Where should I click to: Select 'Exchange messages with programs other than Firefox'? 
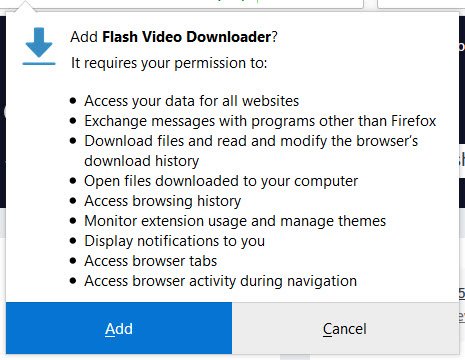click(260, 121)
